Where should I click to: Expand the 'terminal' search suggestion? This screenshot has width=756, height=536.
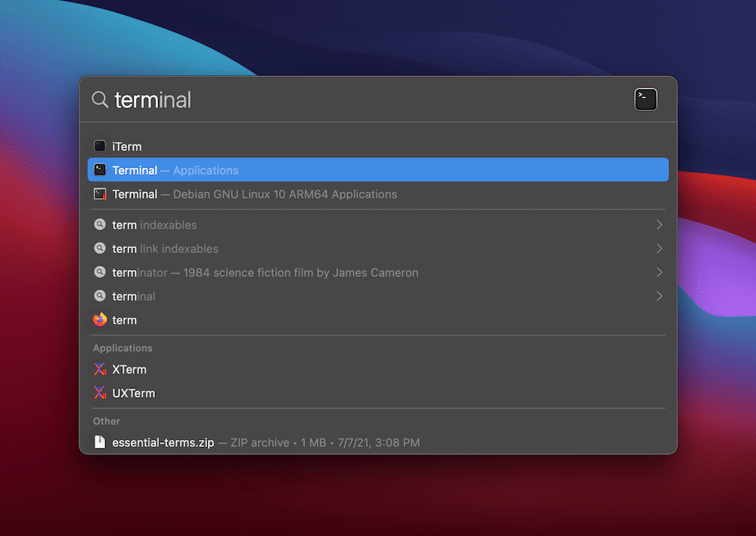[x=658, y=296]
